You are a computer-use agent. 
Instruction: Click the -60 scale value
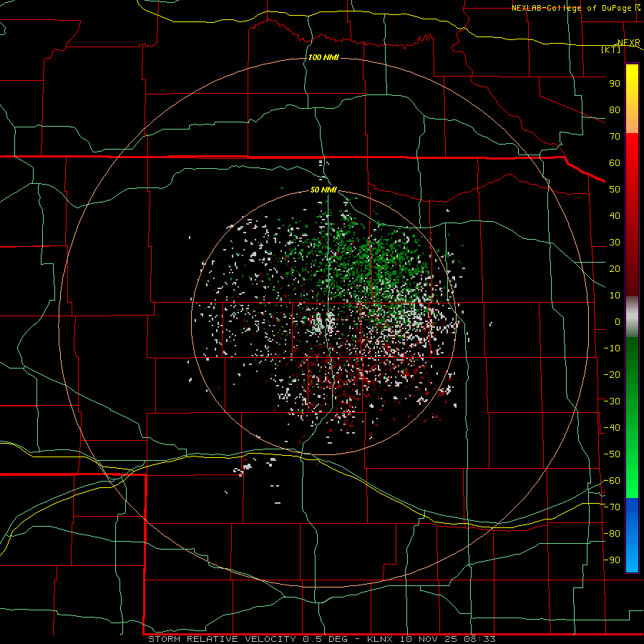612,481
